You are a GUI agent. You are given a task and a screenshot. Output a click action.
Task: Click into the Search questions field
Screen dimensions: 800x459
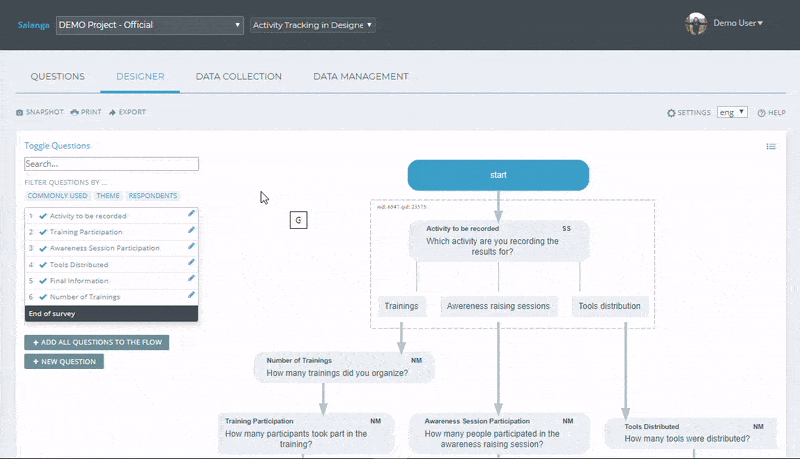(x=111, y=164)
